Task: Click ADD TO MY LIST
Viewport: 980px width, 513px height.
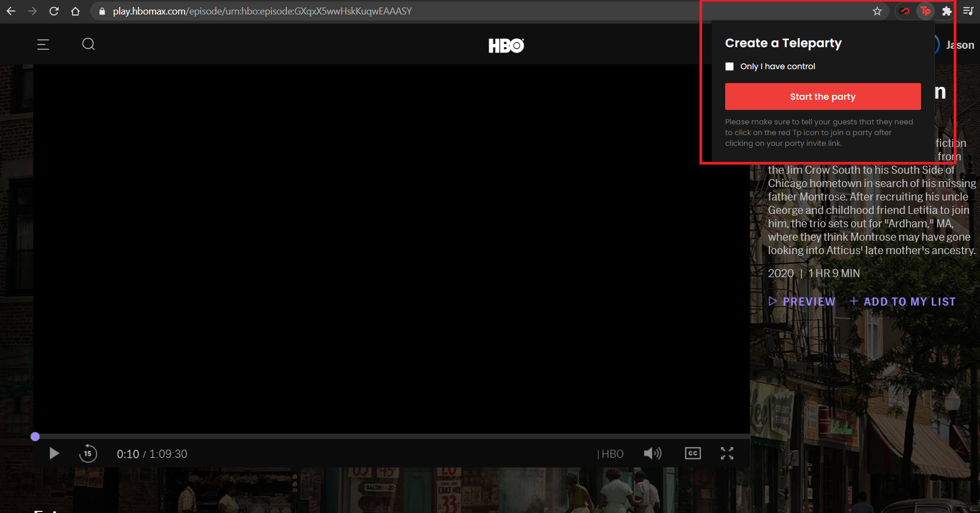Action: (x=902, y=301)
